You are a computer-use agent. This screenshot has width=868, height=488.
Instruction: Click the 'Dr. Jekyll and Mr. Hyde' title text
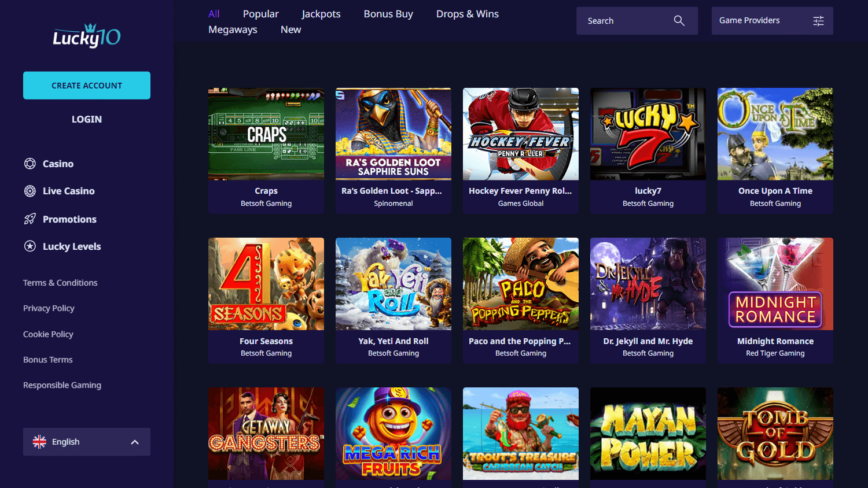[x=648, y=341]
